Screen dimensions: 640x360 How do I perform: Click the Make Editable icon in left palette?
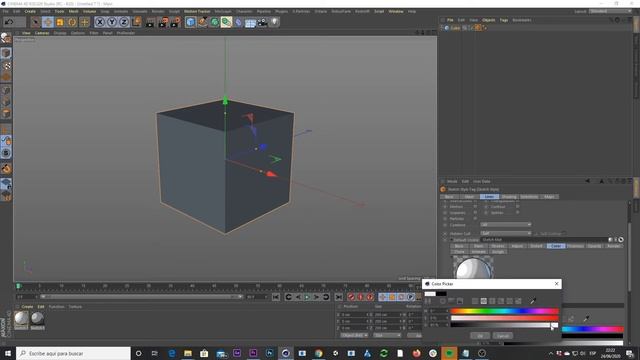(x=6, y=38)
